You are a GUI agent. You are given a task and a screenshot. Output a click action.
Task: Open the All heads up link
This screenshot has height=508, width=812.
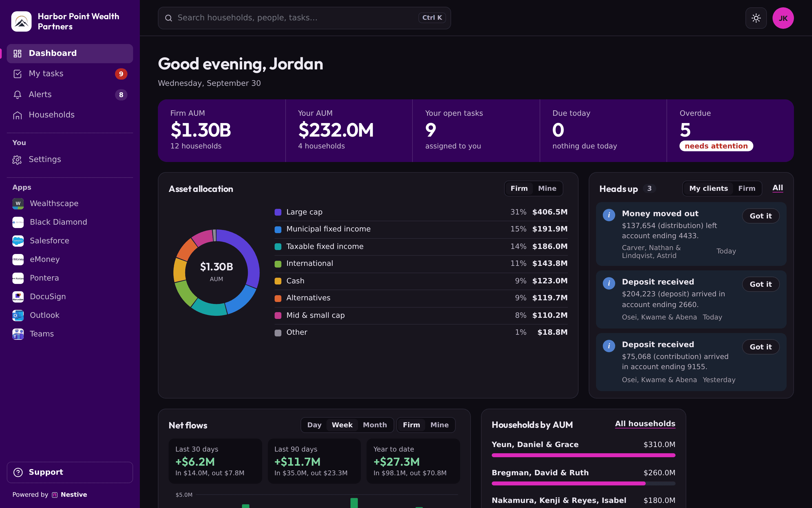coord(777,188)
